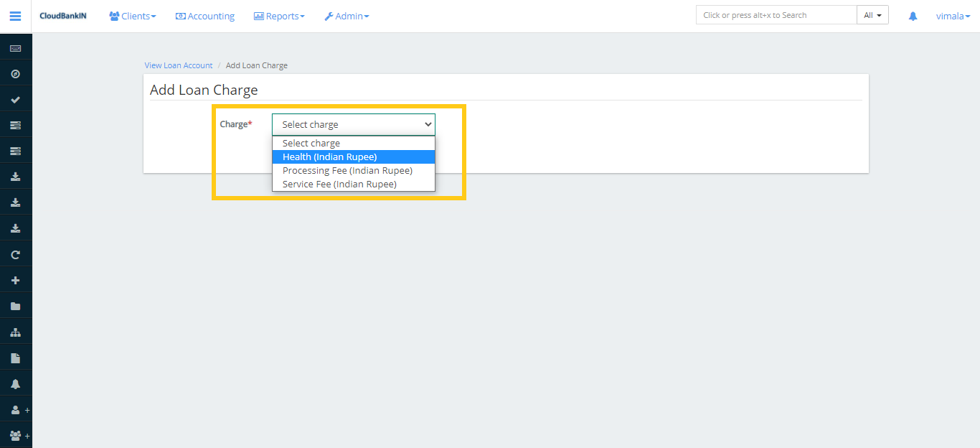The width and height of the screenshot is (980, 448).
Task: Open the hamburger menu in top bar
Action: click(15, 16)
